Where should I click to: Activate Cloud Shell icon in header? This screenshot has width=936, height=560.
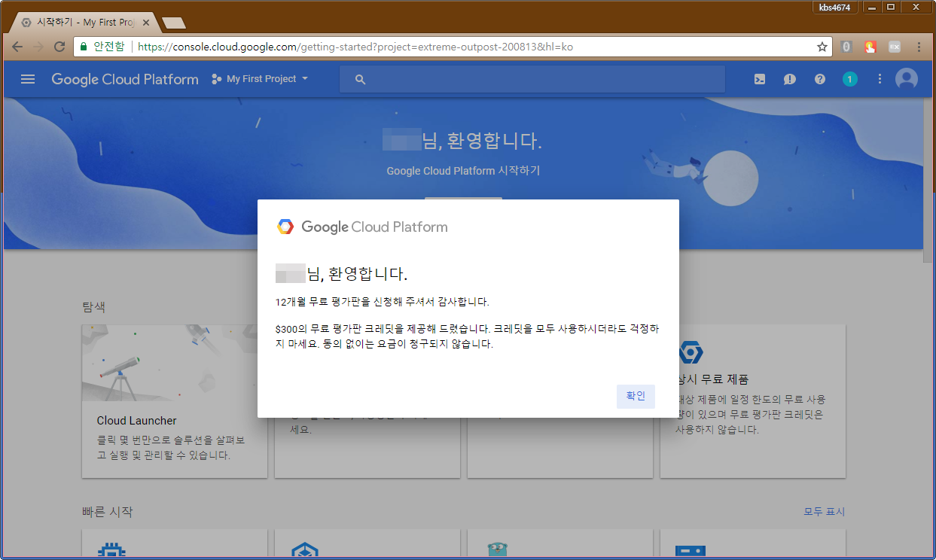[x=760, y=79]
